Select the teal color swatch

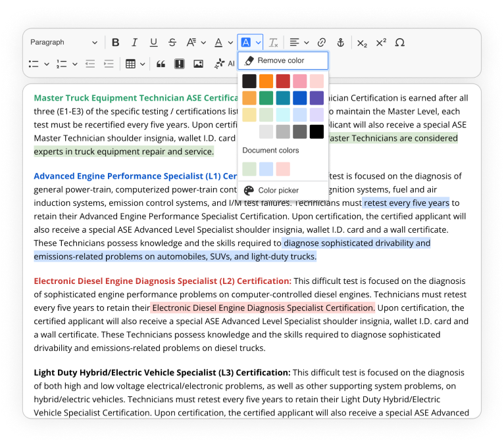click(283, 98)
